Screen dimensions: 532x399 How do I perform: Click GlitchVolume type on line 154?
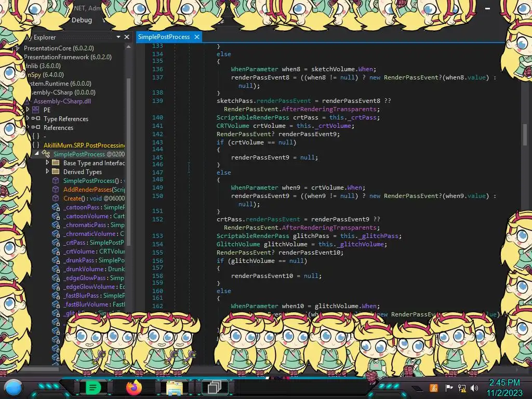[238, 244]
